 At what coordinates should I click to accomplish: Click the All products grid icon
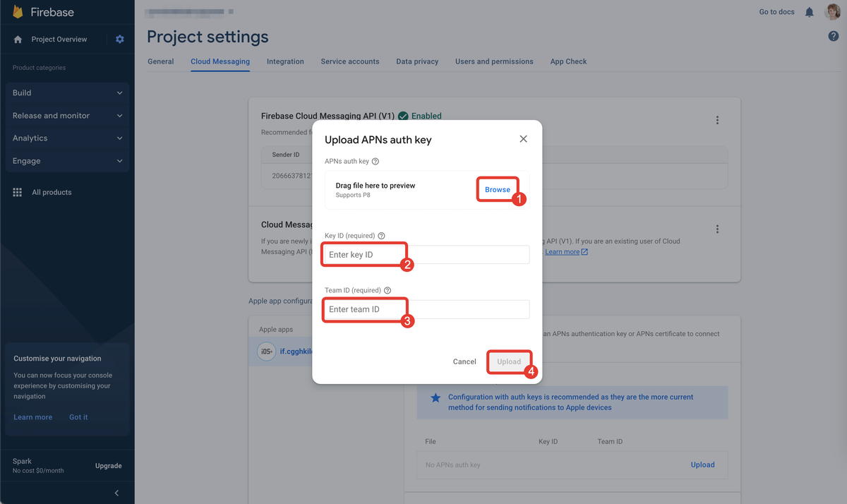tap(18, 192)
